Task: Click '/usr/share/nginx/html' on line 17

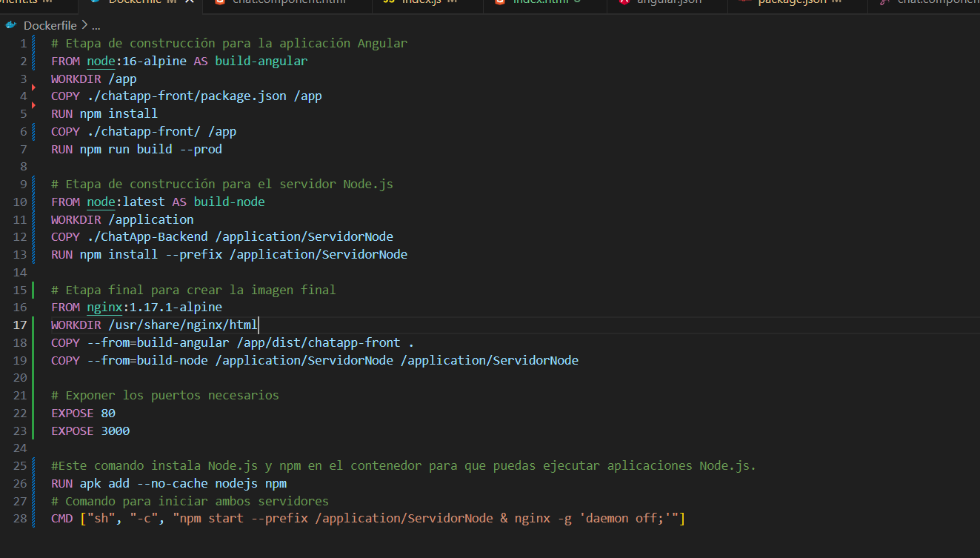Action: pos(183,325)
